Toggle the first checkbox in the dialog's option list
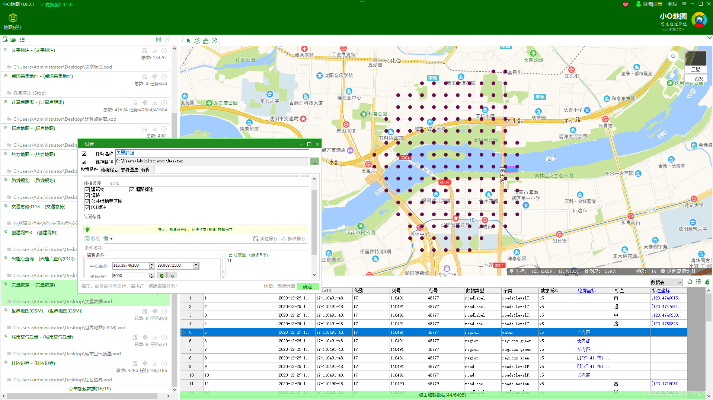Viewport: 713px width, 400px height. pyautogui.click(x=86, y=188)
